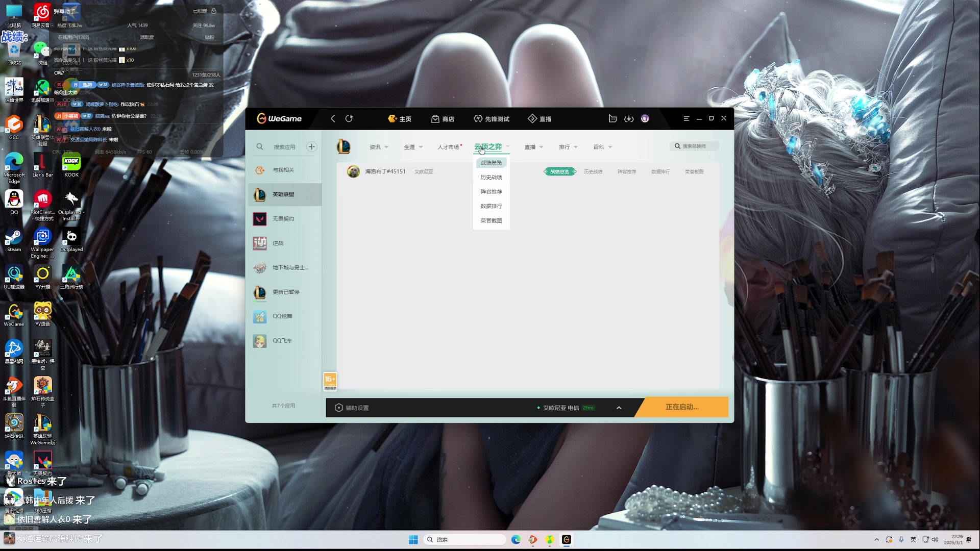This screenshot has height=551, width=980.
Task: Add an app with the plus button
Action: coord(311,147)
